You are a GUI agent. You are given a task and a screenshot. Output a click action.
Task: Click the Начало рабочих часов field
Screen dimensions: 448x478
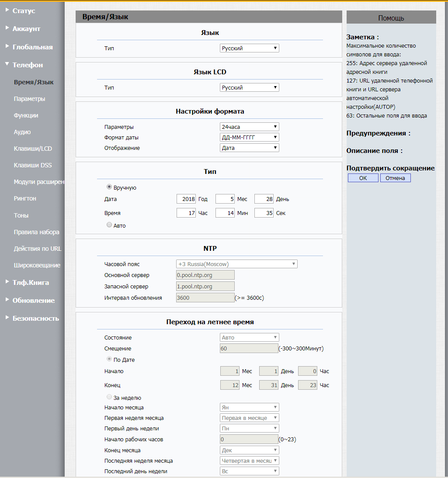click(x=249, y=439)
